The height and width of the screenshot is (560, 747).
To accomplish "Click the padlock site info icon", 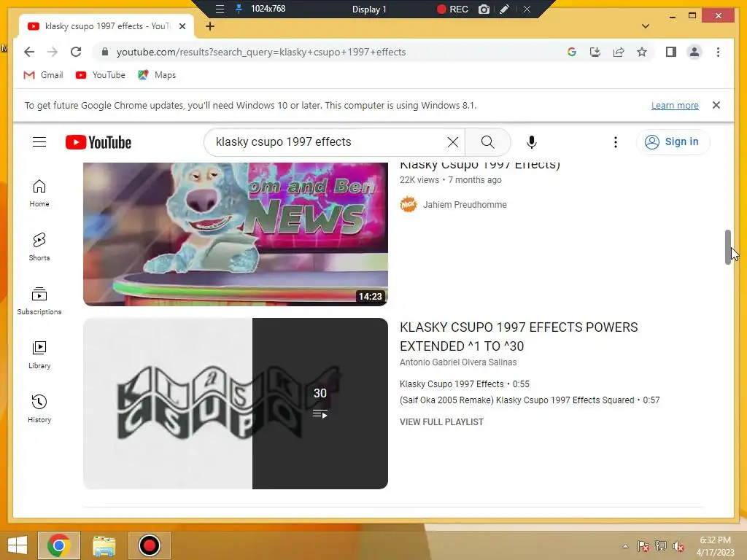I will [105, 52].
